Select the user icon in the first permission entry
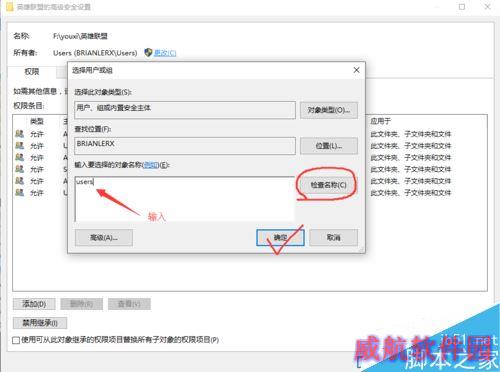Screen dimensions: 500x372 [x=20, y=134]
